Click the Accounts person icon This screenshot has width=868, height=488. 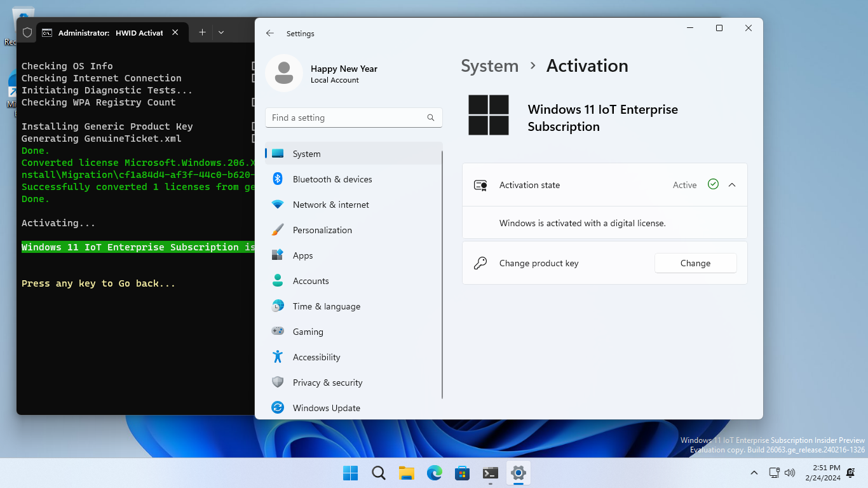(x=278, y=281)
